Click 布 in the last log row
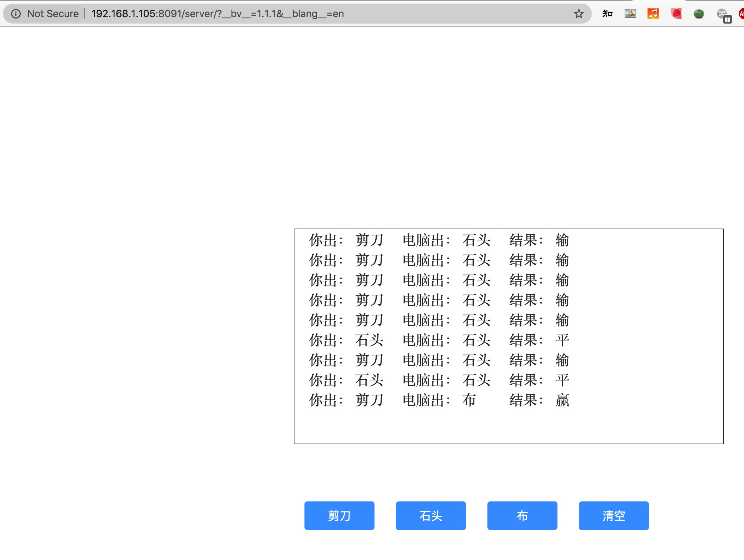 [x=469, y=400]
